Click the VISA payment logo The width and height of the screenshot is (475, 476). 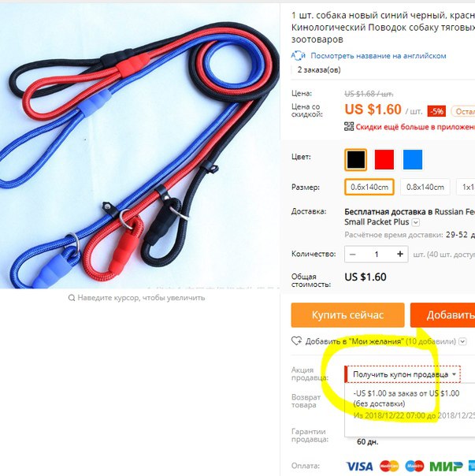[x=359, y=466]
